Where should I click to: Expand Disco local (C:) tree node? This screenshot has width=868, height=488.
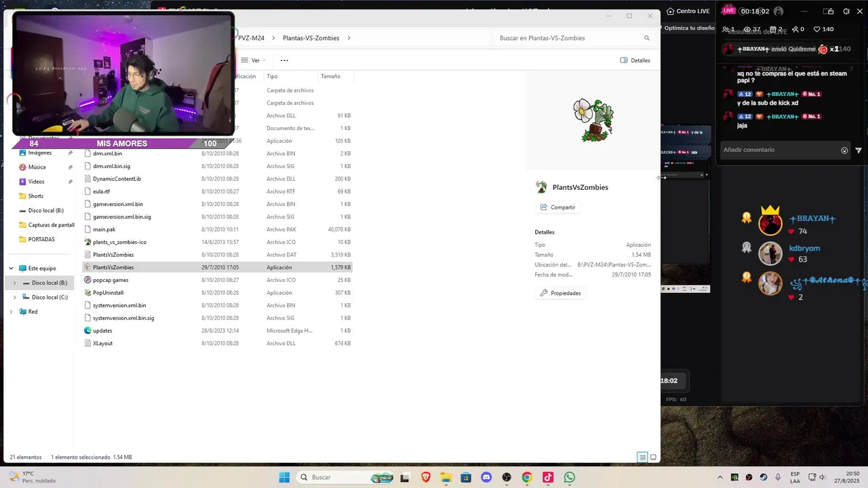point(14,298)
